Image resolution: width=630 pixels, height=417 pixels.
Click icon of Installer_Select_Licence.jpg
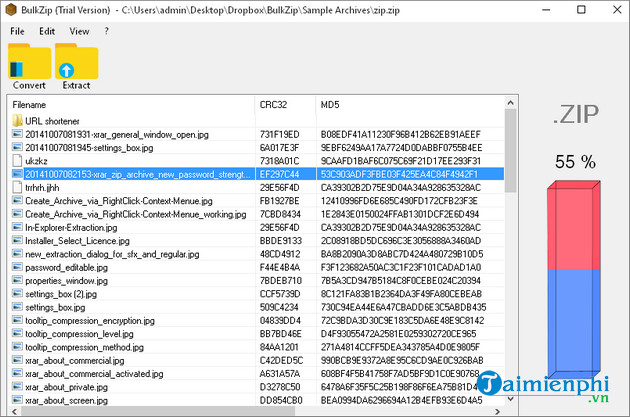click(x=17, y=241)
